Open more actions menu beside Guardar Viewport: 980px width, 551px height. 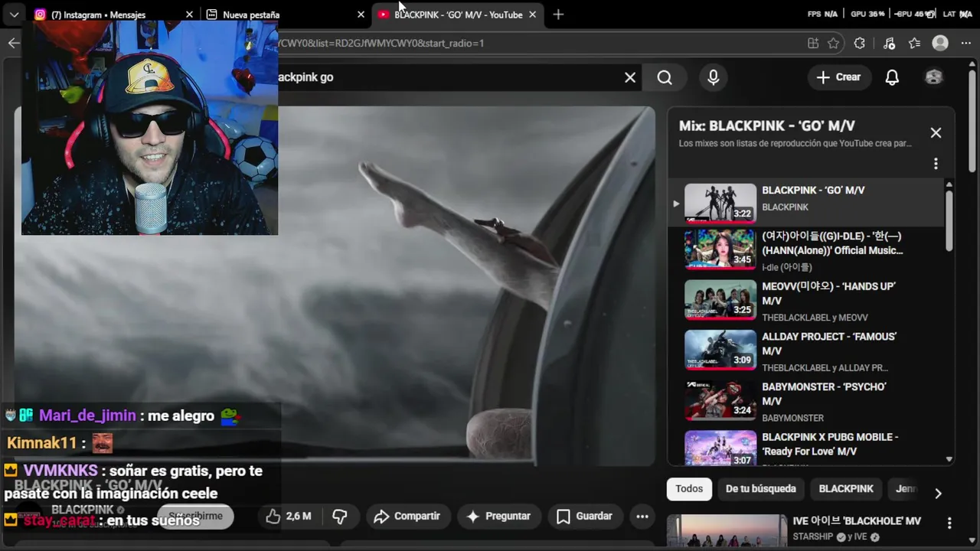642,517
